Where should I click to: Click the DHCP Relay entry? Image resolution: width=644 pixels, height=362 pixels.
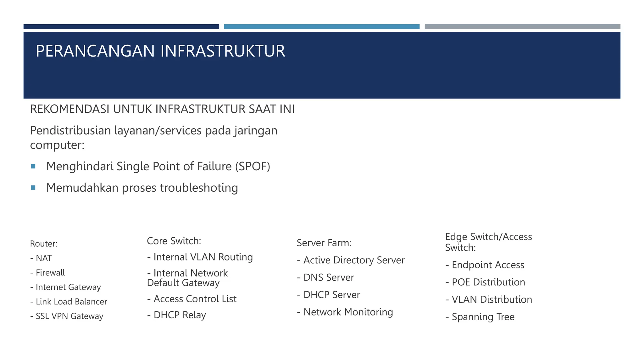pos(176,315)
